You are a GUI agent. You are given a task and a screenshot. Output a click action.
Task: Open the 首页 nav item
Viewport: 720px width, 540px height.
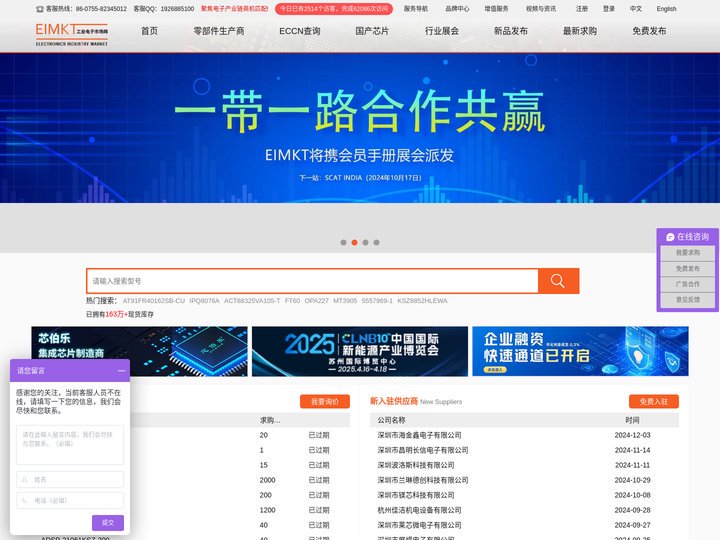click(x=149, y=31)
